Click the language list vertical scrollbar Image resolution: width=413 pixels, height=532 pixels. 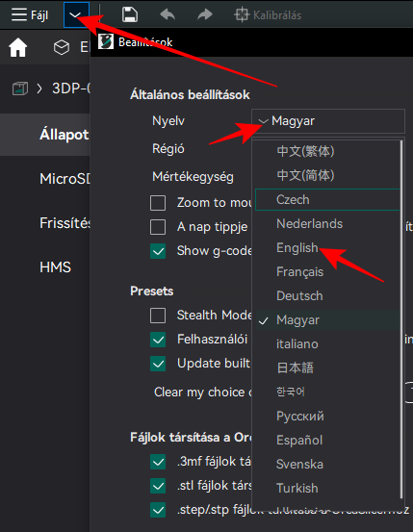401,319
